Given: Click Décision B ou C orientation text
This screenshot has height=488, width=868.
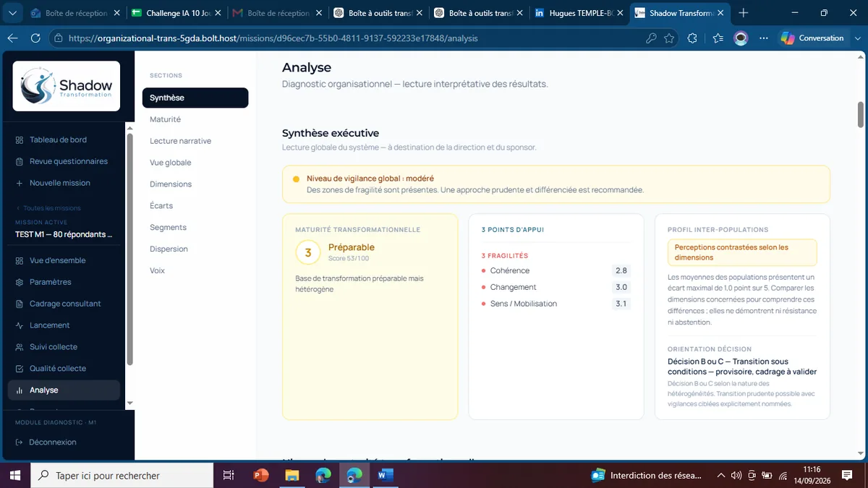Looking at the screenshot, I should pyautogui.click(x=742, y=367).
